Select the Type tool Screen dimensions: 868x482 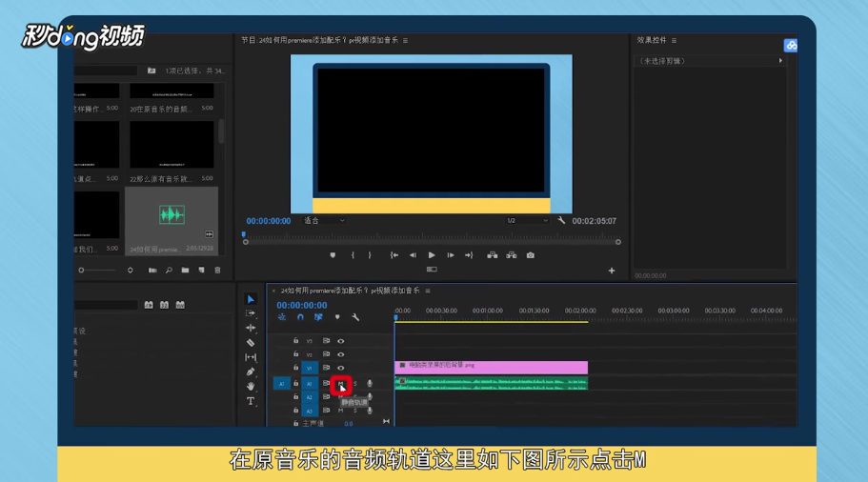click(251, 401)
